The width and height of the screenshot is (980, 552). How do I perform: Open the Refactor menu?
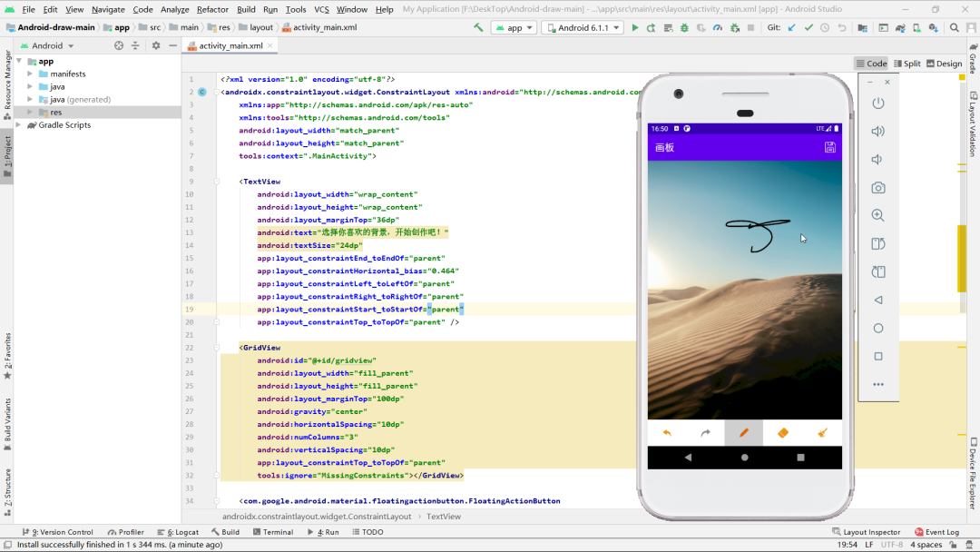[x=212, y=9]
